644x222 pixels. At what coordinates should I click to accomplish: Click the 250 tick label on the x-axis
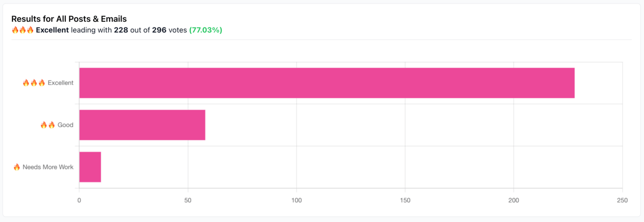tap(622, 200)
